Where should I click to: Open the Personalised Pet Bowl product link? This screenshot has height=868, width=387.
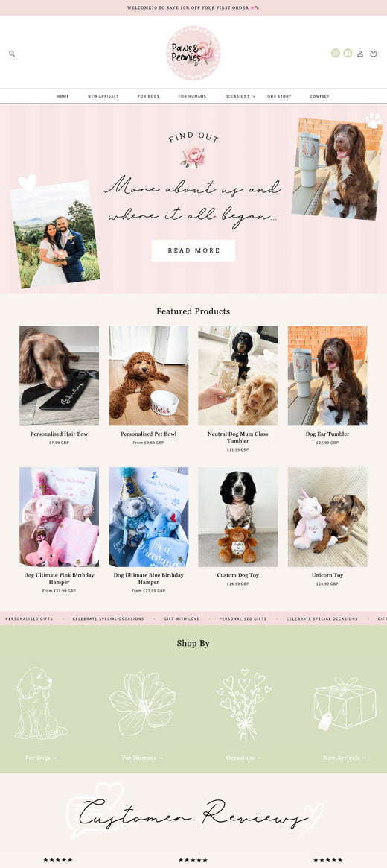tap(149, 434)
